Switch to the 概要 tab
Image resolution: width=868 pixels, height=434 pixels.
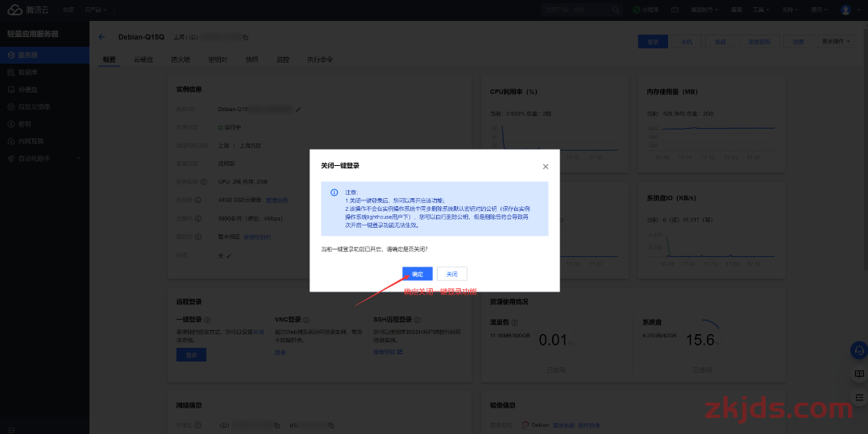(x=109, y=59)
